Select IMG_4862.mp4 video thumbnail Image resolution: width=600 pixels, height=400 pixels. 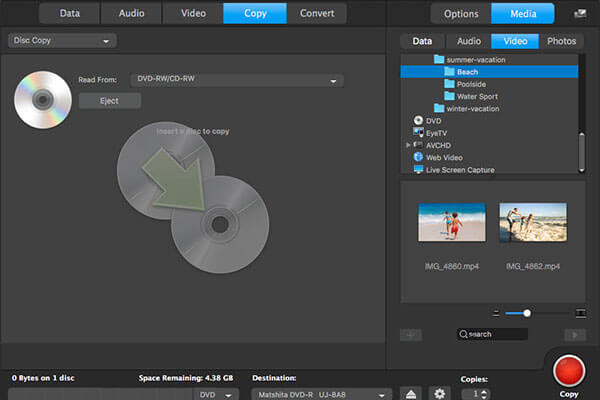[532, 223]
